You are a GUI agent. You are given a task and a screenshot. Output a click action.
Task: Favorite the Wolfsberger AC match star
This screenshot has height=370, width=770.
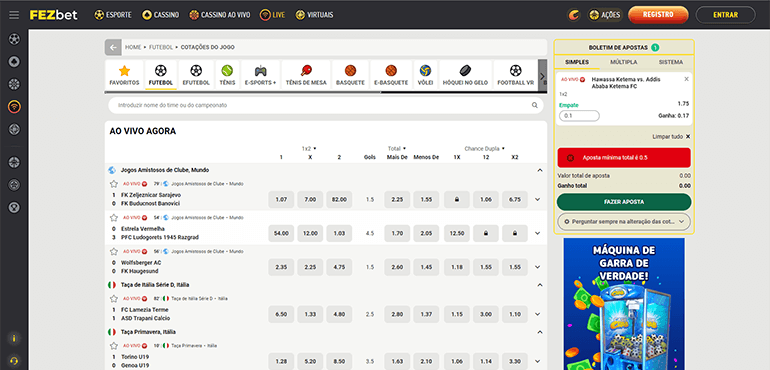(x=113, y=252)
